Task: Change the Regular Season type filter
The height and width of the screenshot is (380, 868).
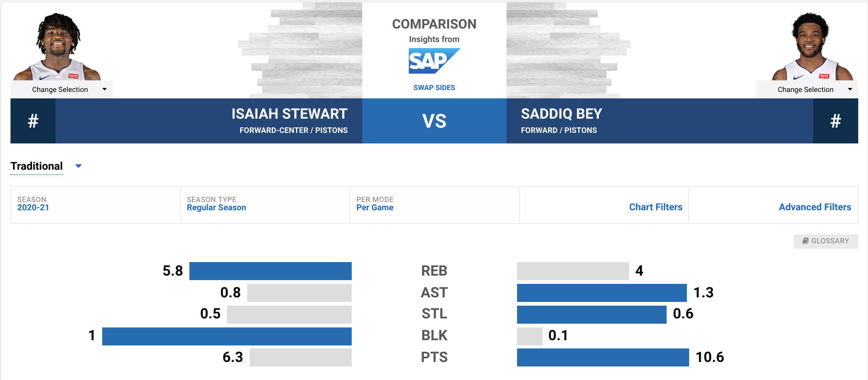Action: point(216,207)
